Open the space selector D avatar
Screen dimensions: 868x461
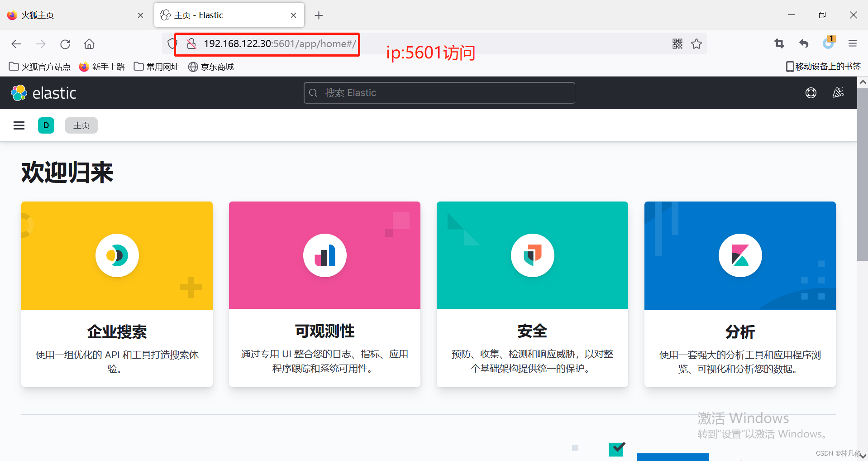(x=46, y=125)
